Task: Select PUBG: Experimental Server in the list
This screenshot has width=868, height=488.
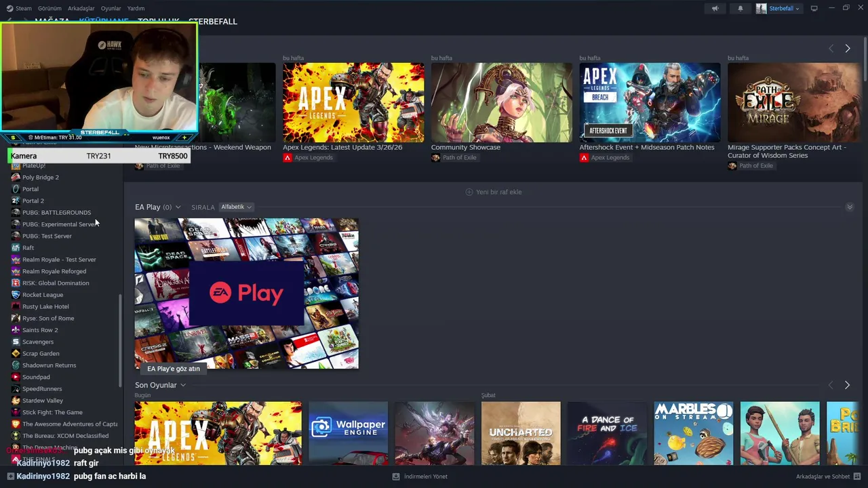Action: click(60, 224)
